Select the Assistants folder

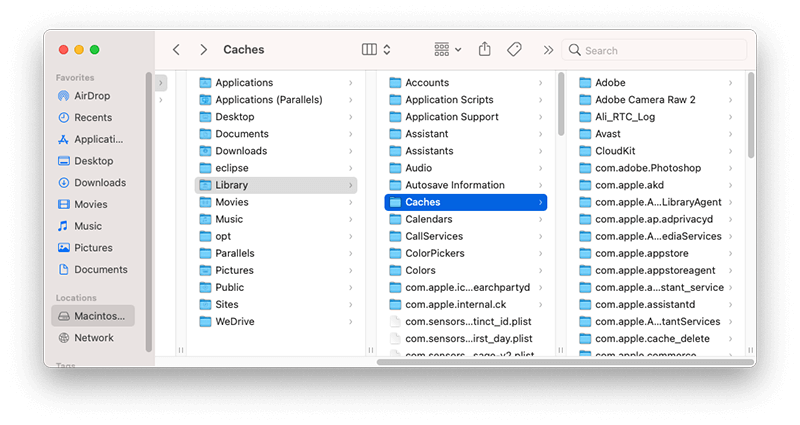[466, 151]
